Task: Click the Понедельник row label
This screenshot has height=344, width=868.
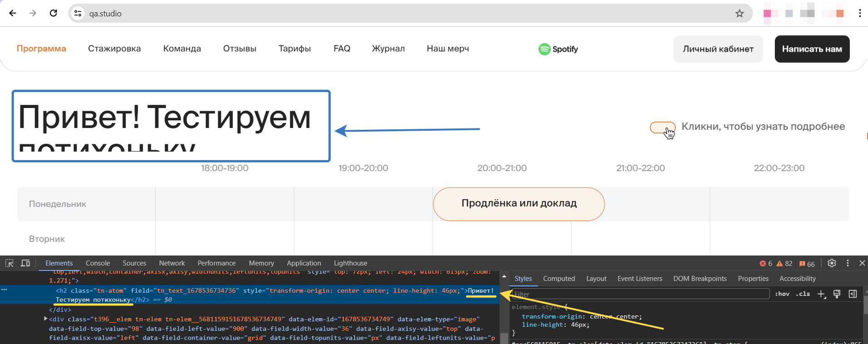Action: click(x=58, y=204)
